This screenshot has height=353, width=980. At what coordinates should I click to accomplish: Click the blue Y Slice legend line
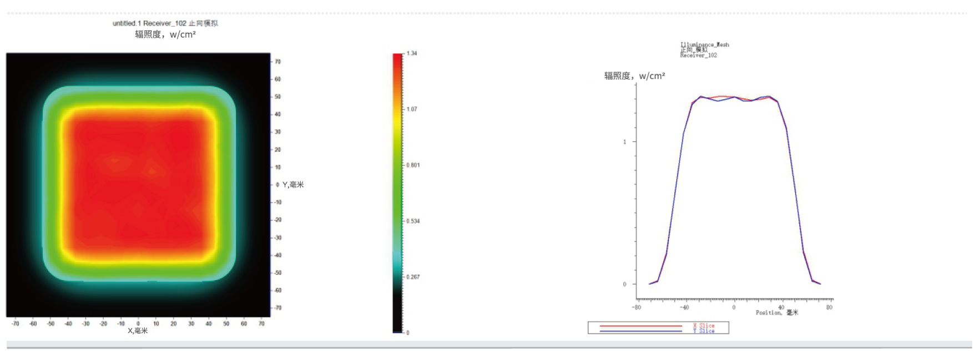pos(641,331)
